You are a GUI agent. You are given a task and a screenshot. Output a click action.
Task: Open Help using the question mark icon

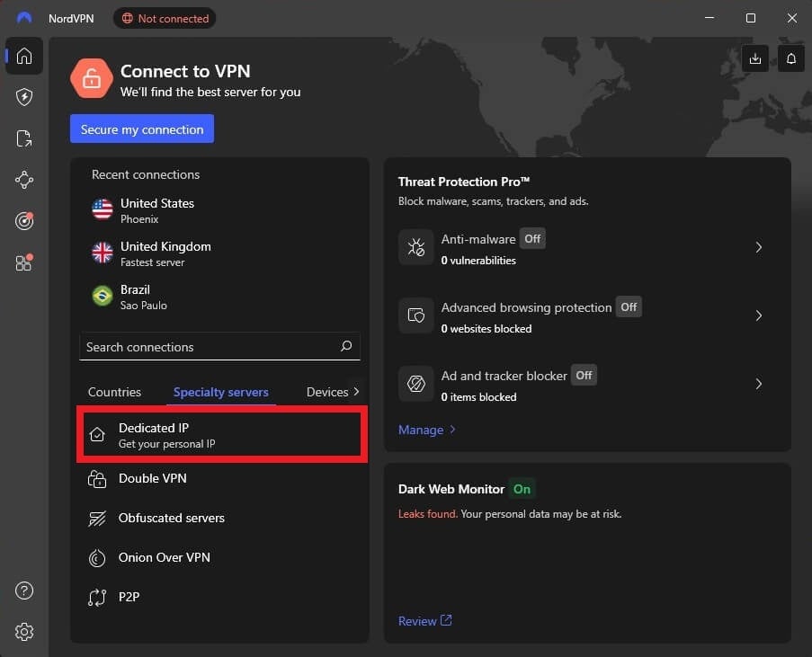click(x=24, y=590)
